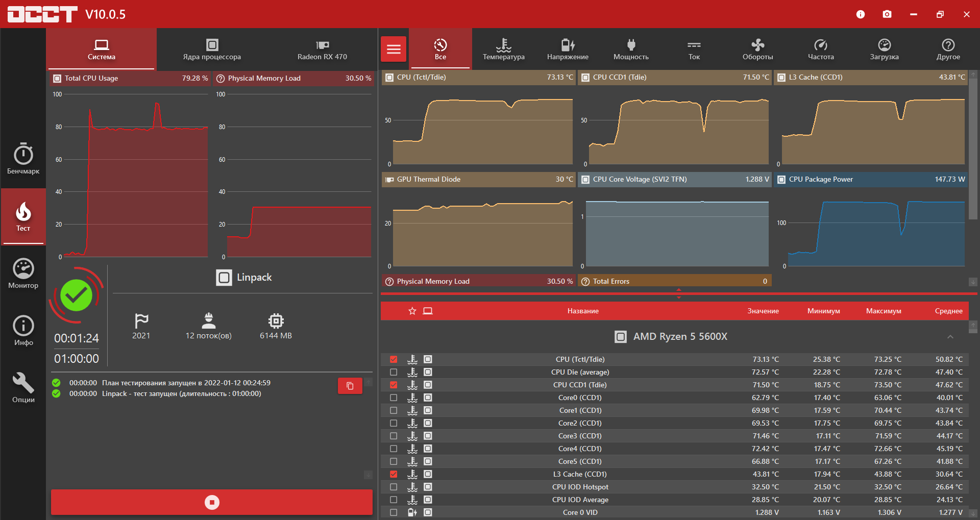Click the graphs panel scroll-down arrow
Image resolution: width=980 pixels, height=520 pixels.
click(973, 282)
